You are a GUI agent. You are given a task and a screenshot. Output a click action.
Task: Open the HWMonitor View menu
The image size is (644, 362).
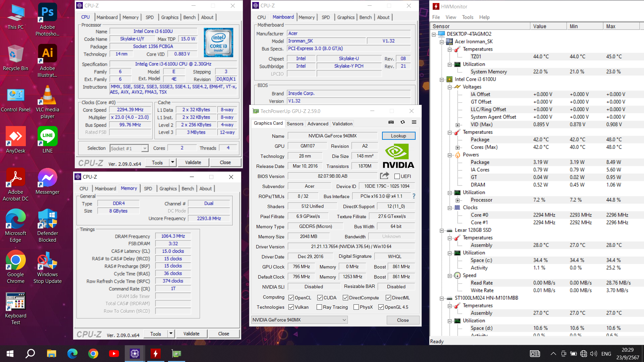coord(450,17)
